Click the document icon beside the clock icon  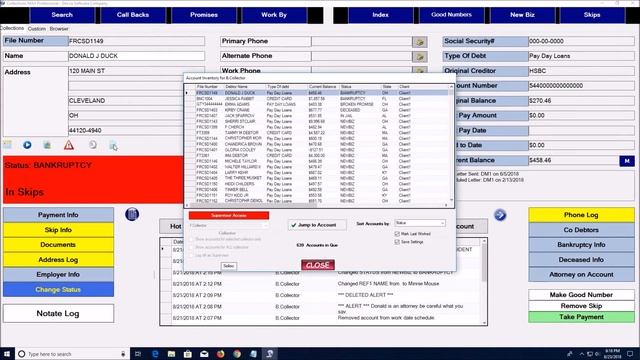[x=113, y=145]
